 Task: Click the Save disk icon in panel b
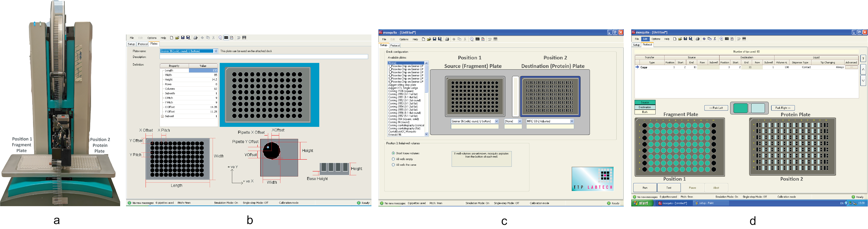(x=183, y=38)
